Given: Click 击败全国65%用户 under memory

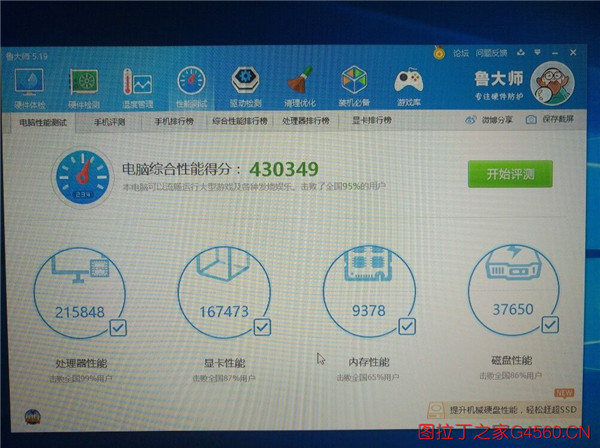Looking at the screenshot, I should coord(368,377).
